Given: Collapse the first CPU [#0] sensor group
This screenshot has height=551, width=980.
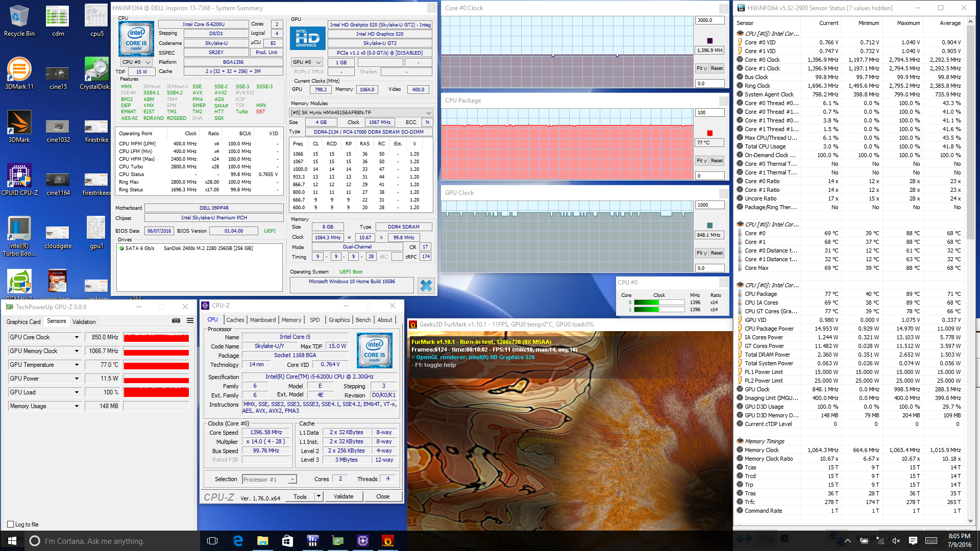Looking at the screenshot, I should 740,34.
